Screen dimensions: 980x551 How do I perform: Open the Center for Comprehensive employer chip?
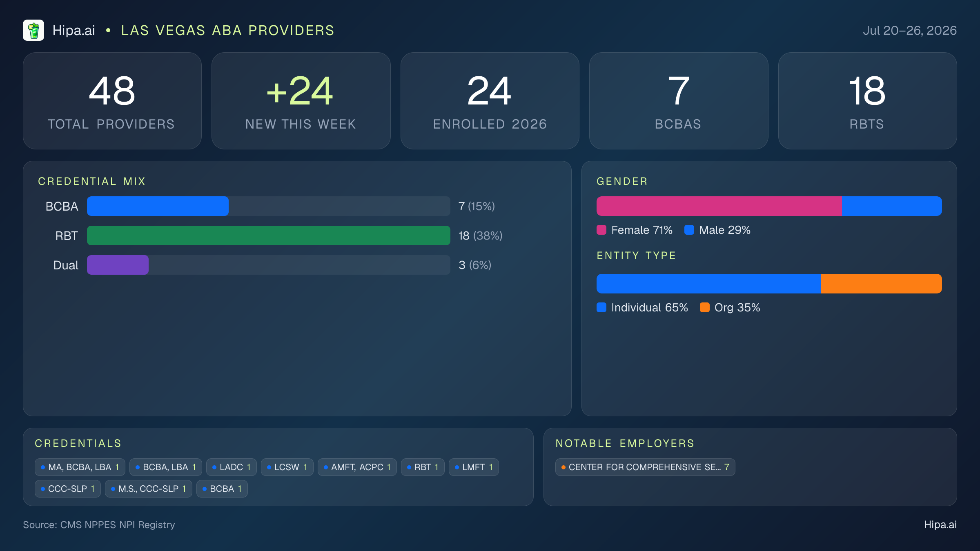[645, 467]
